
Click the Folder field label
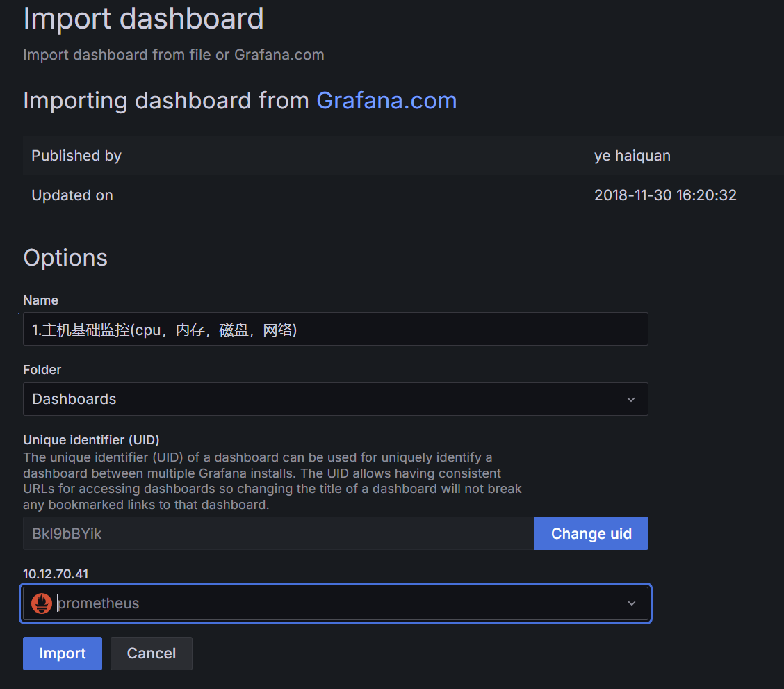tap(42, 369)
